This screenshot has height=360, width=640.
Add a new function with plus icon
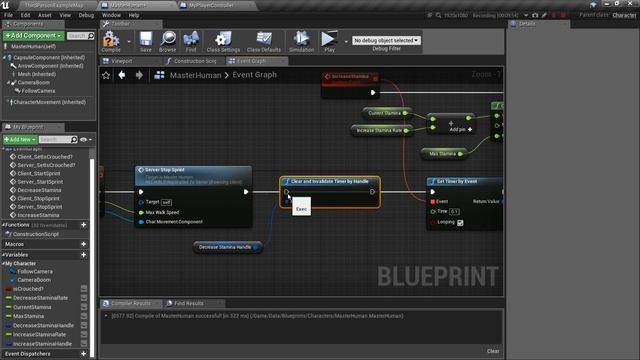pyautogui.click(x=84, y=225)
